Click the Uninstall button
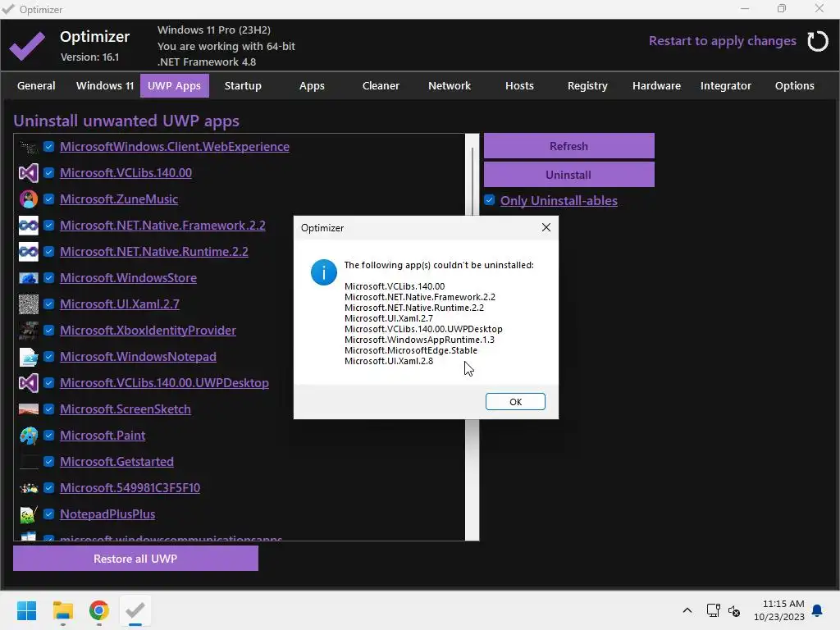 (569, 175)
